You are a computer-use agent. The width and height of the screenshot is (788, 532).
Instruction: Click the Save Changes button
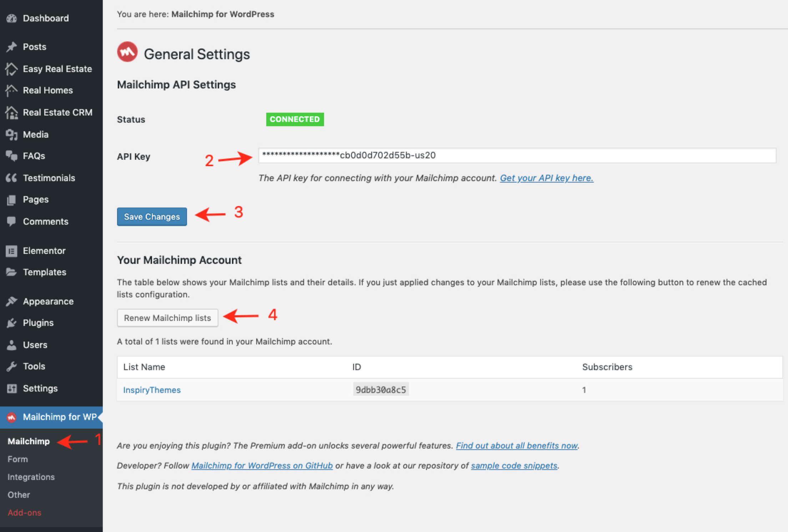(152, 217)
